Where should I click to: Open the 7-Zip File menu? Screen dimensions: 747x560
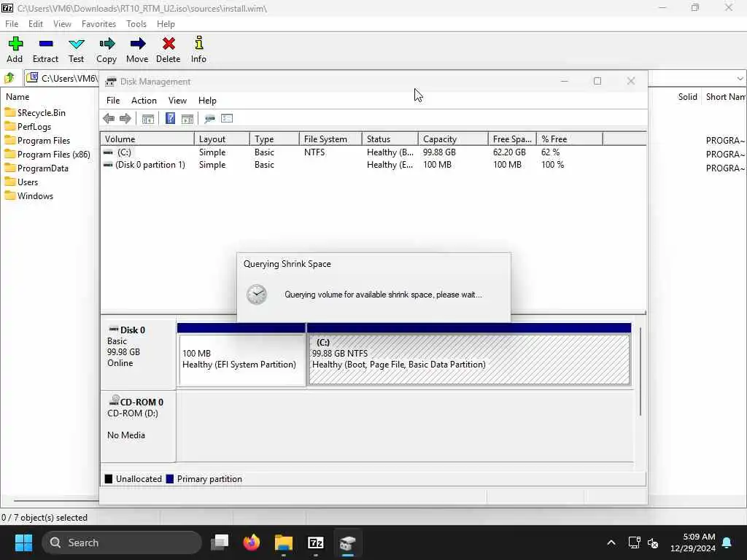click(12, 24)
